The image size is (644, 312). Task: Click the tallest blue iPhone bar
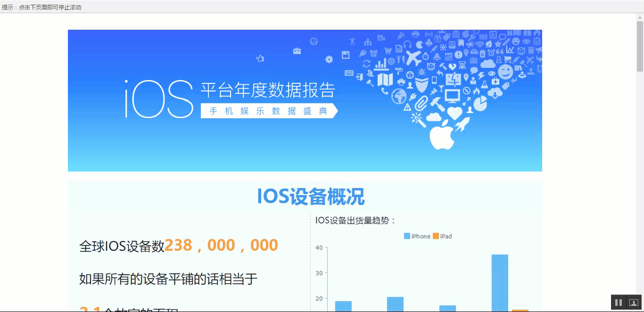[500, 283]
